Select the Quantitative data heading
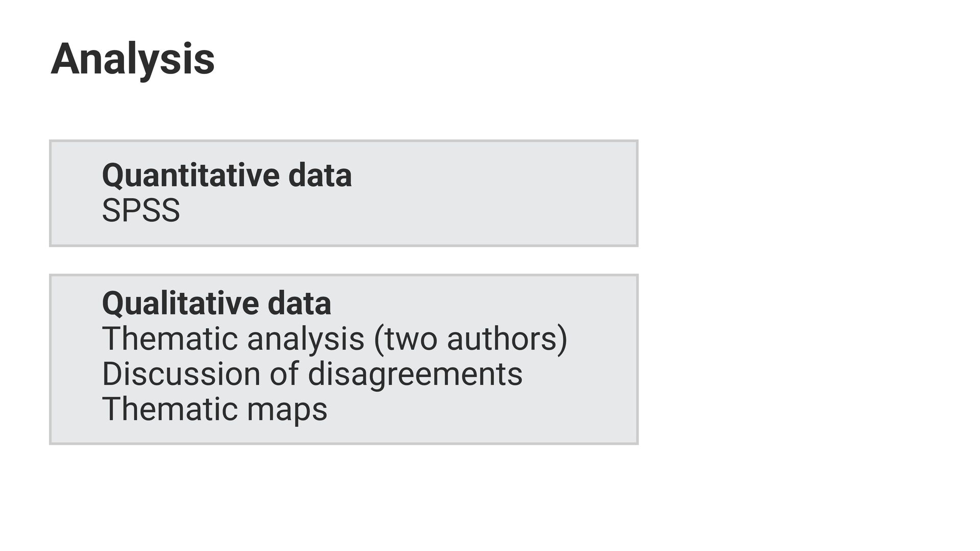This screenshot has height=551, width=980. click(227, 176)
